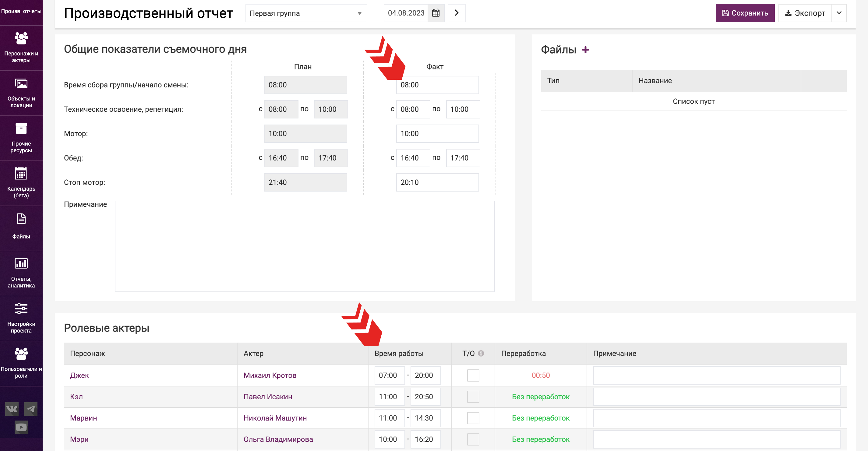Edit Марвин work end time 14:30
Image resolution: width=868 pixels, height=451 pixels.
coord(425,418)
